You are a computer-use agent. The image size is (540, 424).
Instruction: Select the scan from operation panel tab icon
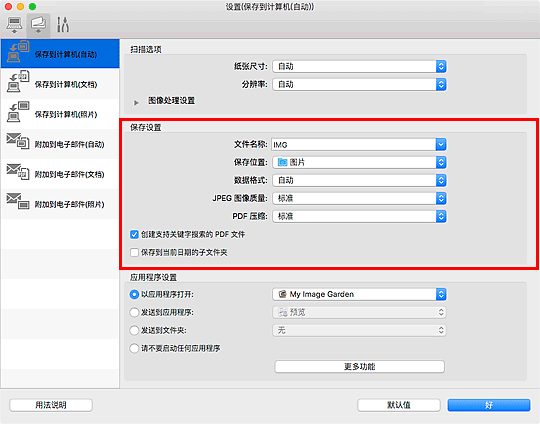click(38, 25)
